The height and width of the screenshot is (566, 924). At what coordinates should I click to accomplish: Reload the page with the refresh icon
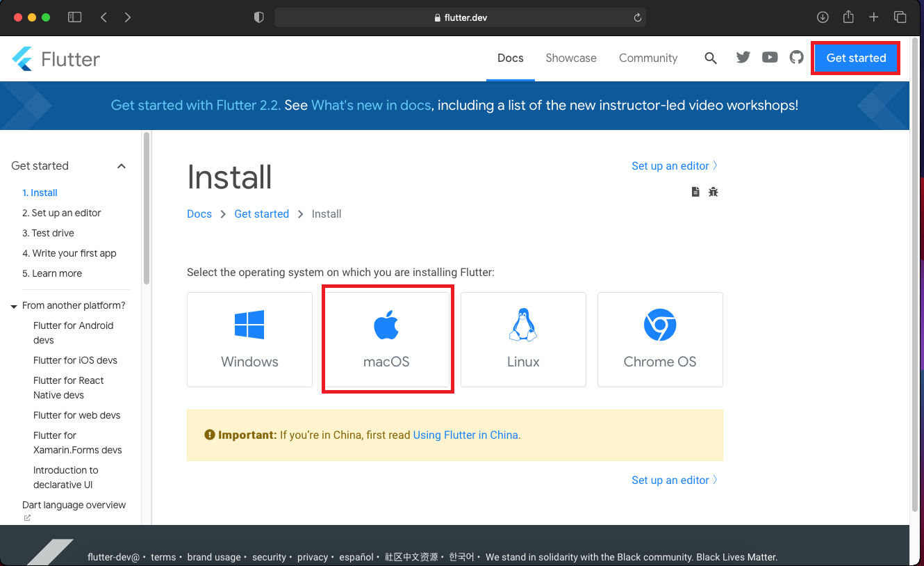637,18
